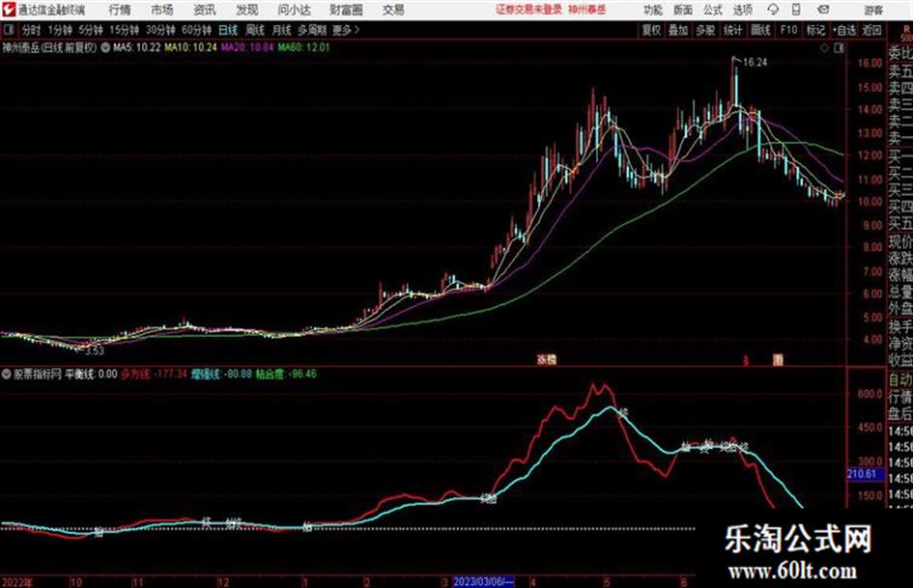Open the mail message icon in title bar
The image size is (913, 588).
[823, 10]
